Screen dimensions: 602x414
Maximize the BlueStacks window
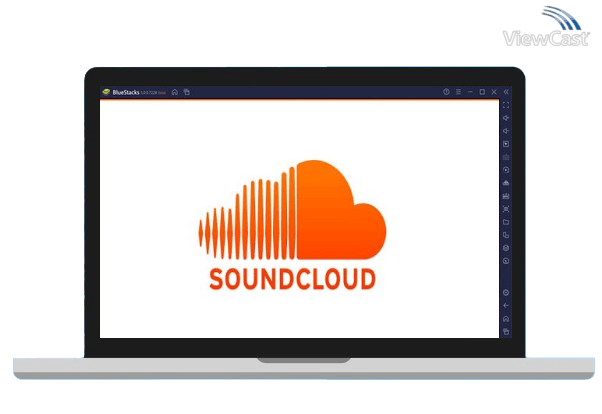482,92
